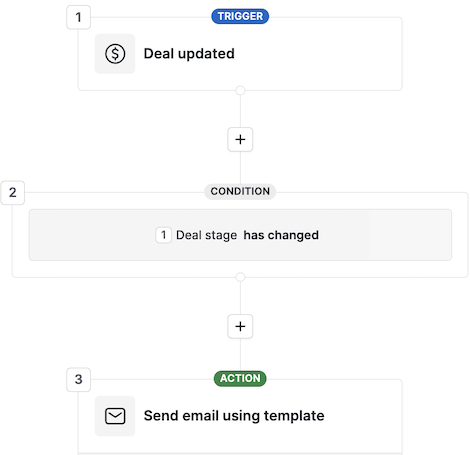The width and height of the screenshot is (470, 455).
Task: Select the has changed operator text
Action: (x=281, y=235)
